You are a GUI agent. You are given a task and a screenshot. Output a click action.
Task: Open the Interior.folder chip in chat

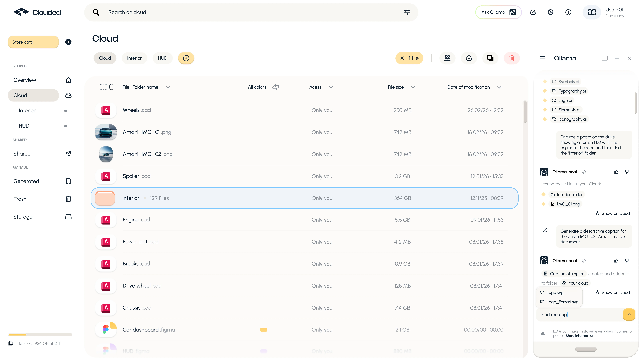tap(567, 195)
